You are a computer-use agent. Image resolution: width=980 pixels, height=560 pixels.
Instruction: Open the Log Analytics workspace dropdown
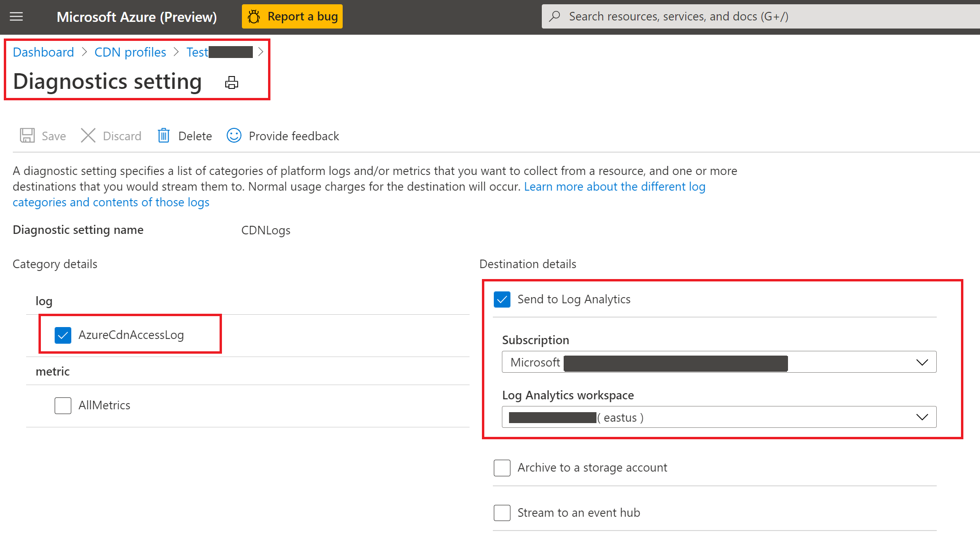[x=719, y=417]
